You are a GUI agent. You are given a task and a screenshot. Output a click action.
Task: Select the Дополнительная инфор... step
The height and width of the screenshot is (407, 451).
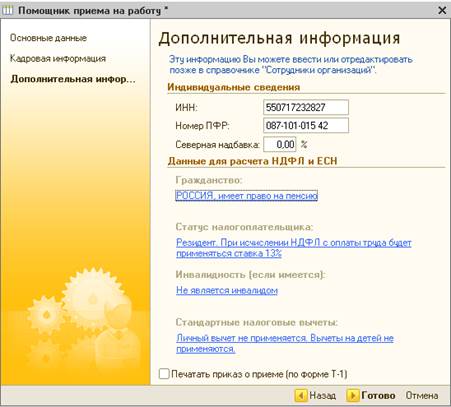73,79
